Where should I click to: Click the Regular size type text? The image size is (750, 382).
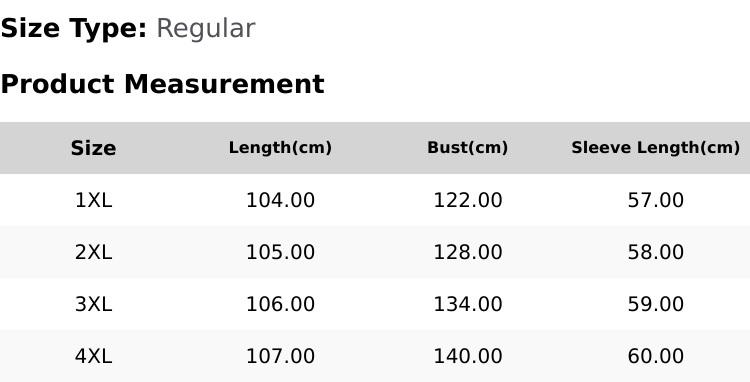coord(206,29)
